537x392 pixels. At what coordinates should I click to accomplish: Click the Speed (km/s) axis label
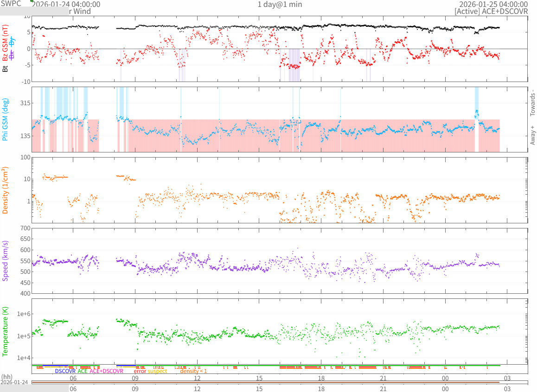[x=6, y=261]
